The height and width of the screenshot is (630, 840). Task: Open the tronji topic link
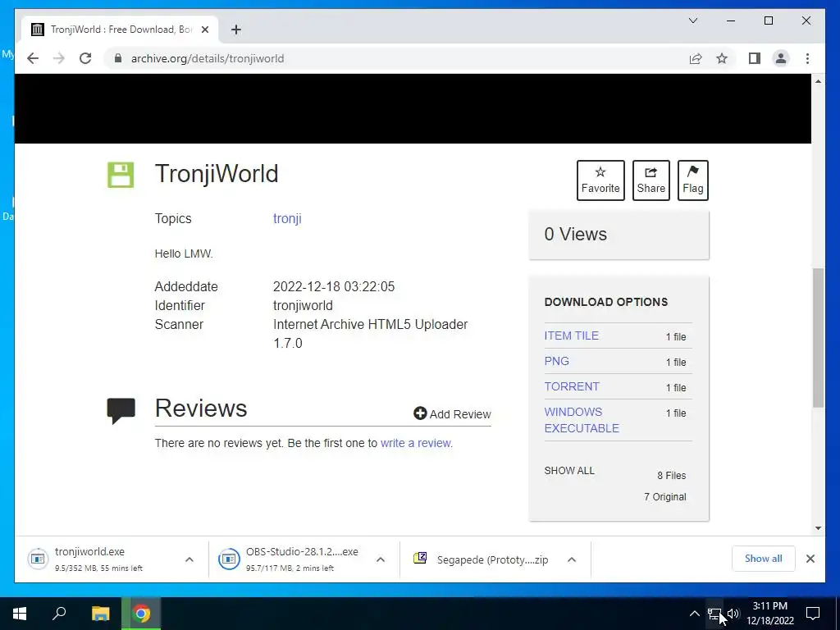click(x=287, y=218)
